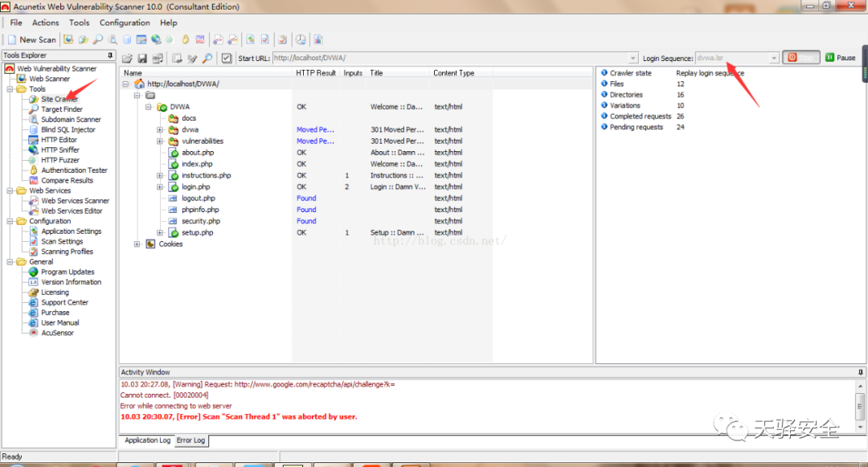Collapse the http://localhost/DVWA/ root node
868x467 pixels.
(x=125, y=84)
